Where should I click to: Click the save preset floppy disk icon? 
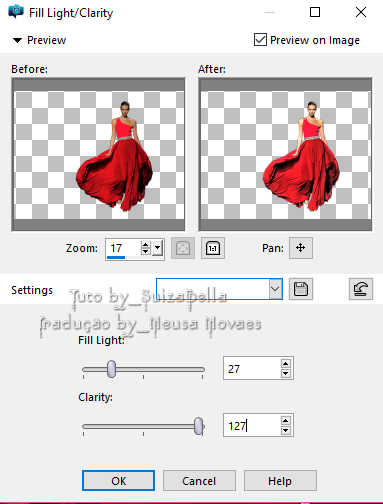[300, 289]
